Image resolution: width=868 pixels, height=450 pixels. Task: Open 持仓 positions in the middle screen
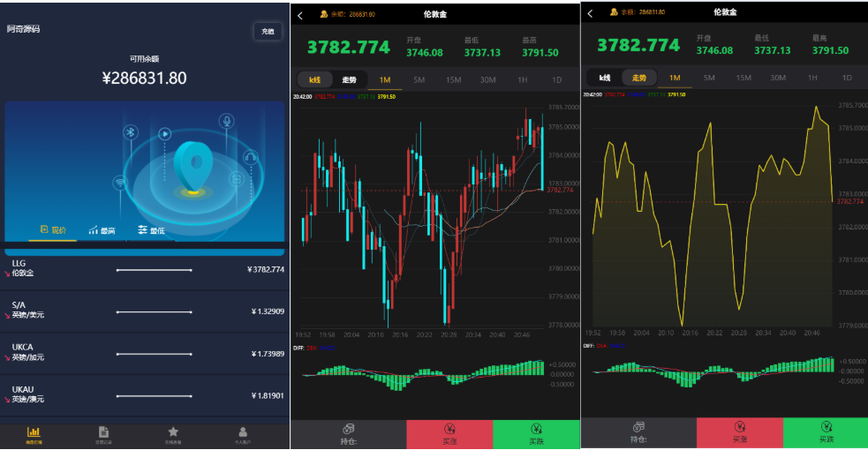coord(349,434)
